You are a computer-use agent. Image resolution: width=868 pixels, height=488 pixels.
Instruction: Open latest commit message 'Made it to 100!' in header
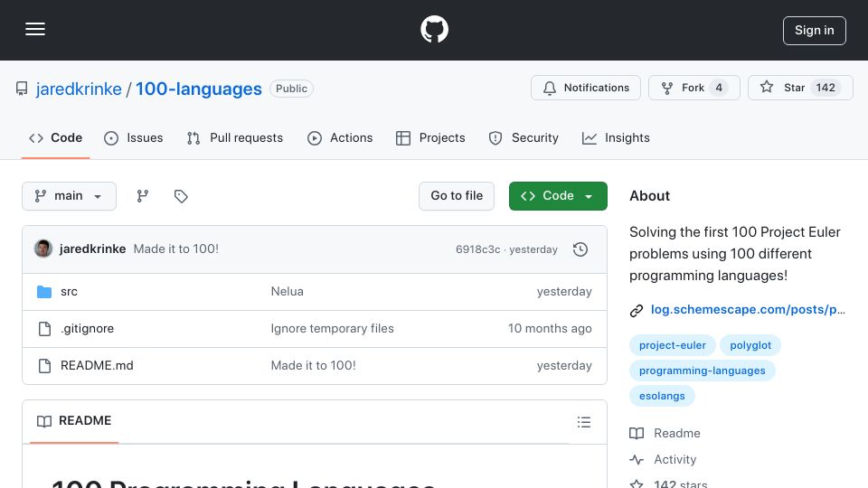coord(176,249)
